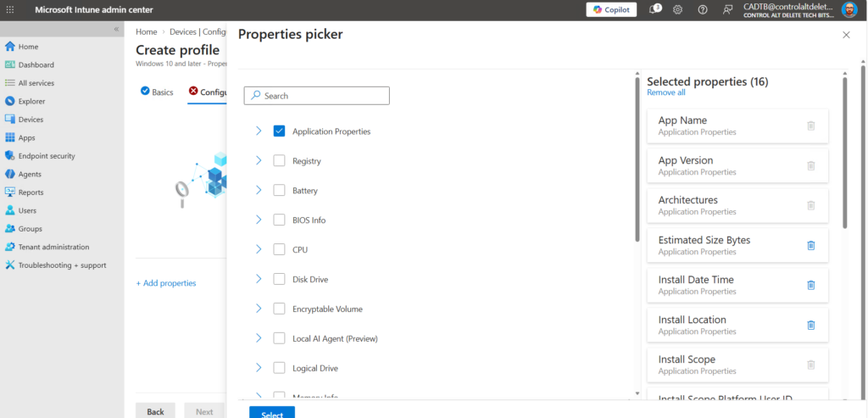Open the notifications bell icon
This screenshot has width=868, height=418.
[x=654, y=10]
